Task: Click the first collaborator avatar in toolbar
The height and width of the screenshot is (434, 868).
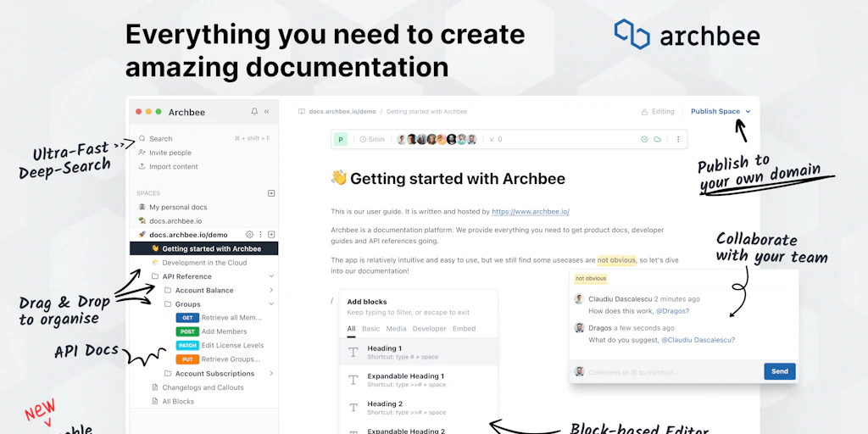Action: pos(402,140)
